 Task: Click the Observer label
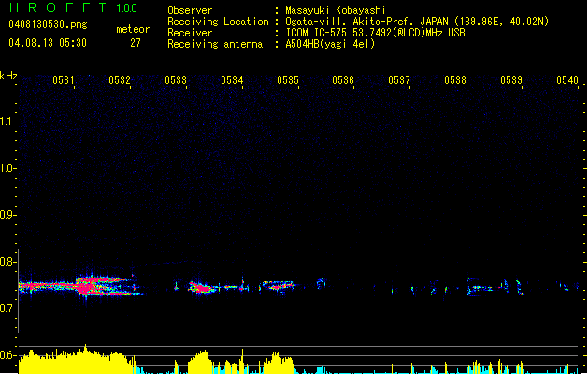pyautogui.click(x=190, y=10)
